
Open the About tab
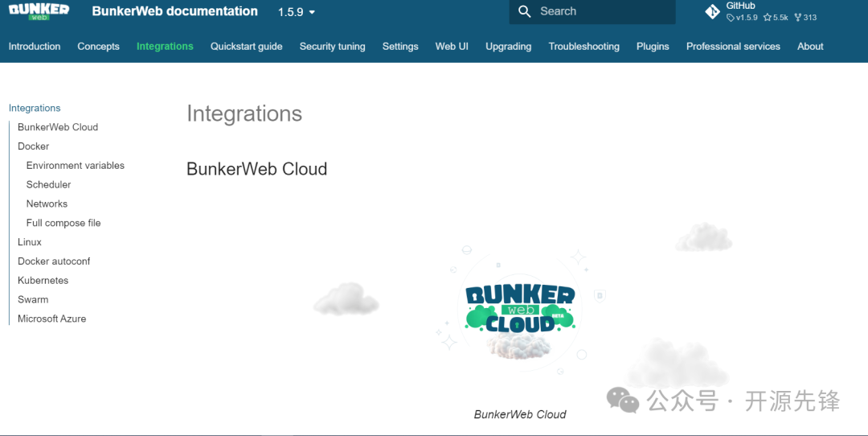tap(810, 47)
